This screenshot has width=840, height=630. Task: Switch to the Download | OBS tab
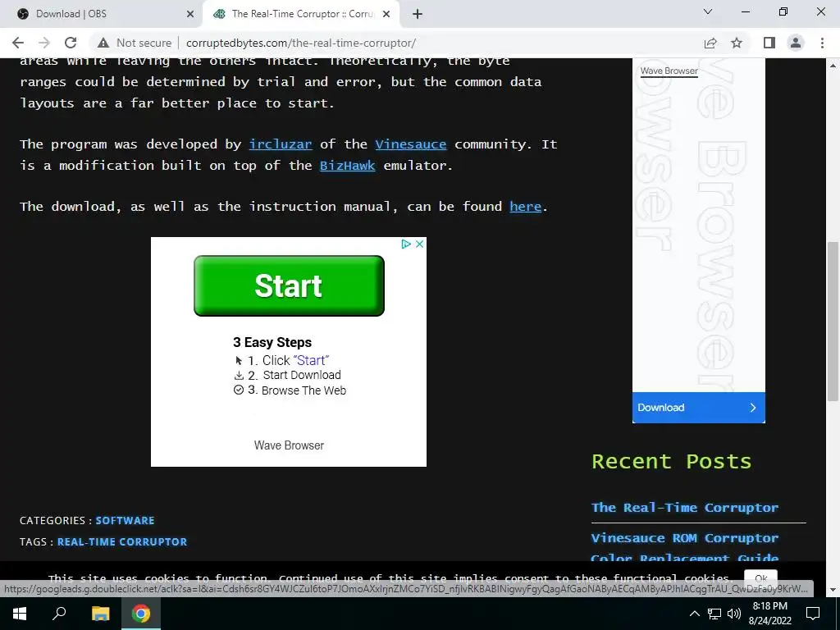tap(102, 14)
